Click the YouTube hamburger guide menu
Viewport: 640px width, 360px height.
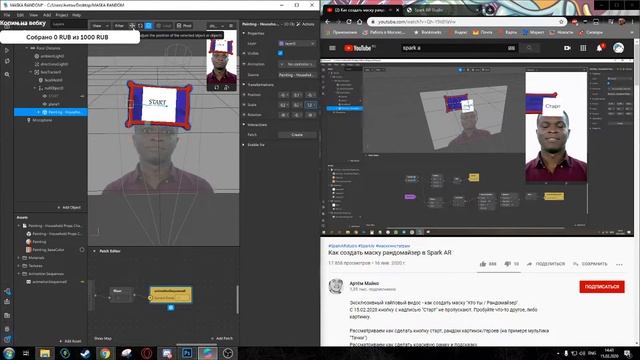[332, 48]
